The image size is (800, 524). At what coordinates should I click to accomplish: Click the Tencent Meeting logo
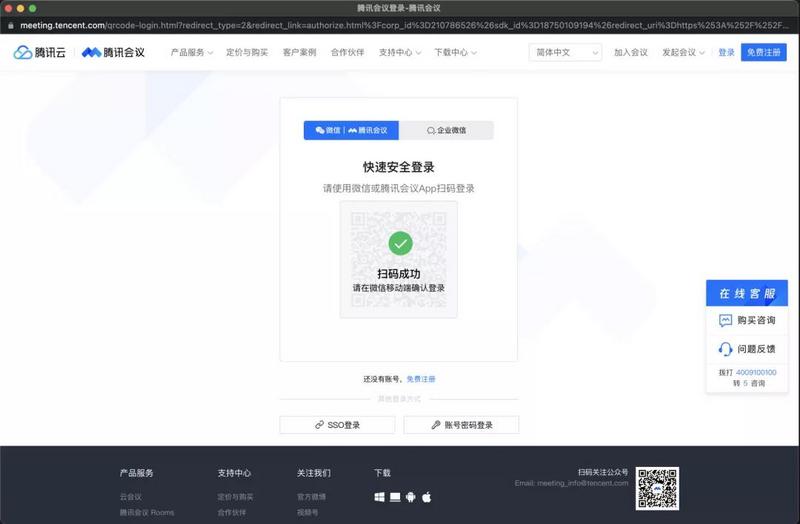click(x=113, y=52)
